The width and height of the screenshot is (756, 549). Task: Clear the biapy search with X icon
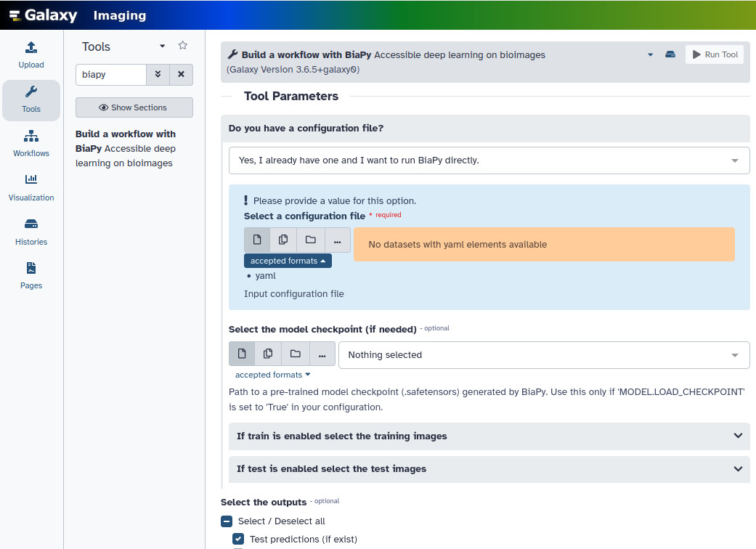[x=182, y=74]
